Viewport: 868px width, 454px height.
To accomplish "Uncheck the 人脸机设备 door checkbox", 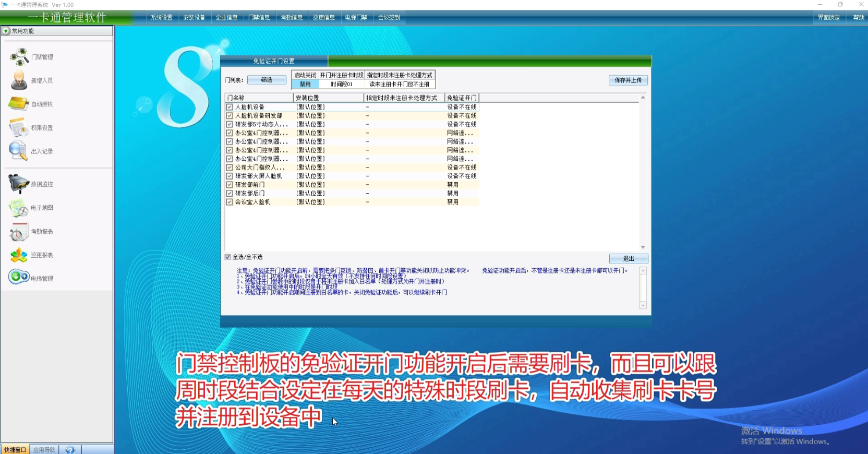I will [x=230, y=107].
